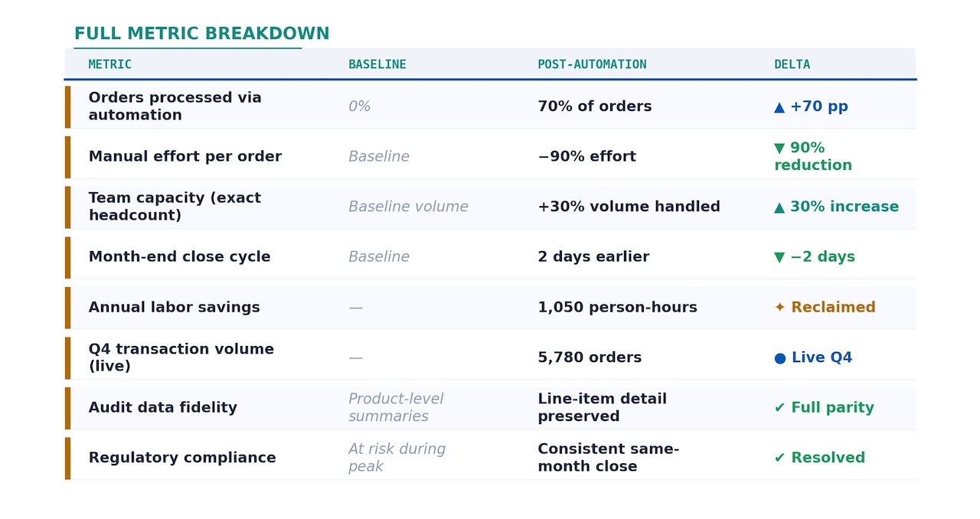Screen dimensions: 980x519
Task: Select the Full Metric Breakdown title
Action: click(x=201, y=34)
